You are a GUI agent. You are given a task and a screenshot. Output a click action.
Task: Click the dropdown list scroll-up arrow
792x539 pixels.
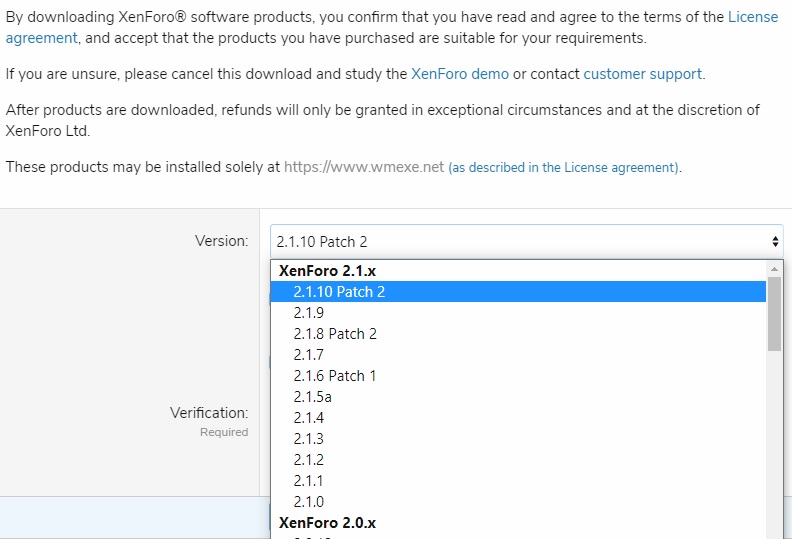774,269
